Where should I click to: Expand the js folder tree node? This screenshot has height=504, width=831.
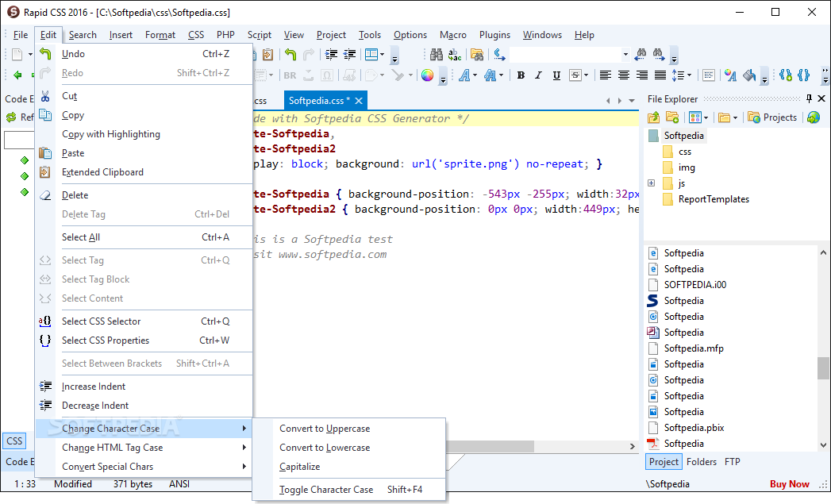click(652, 183)
